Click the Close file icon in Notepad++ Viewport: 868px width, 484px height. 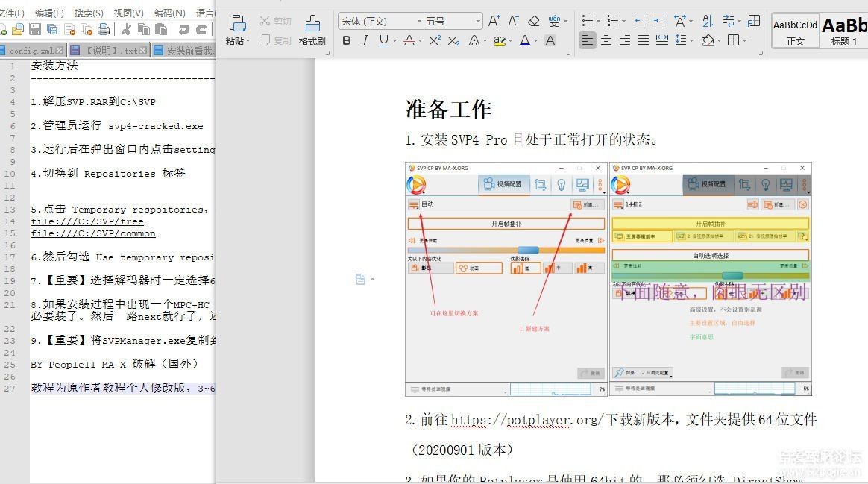point(70,29)
